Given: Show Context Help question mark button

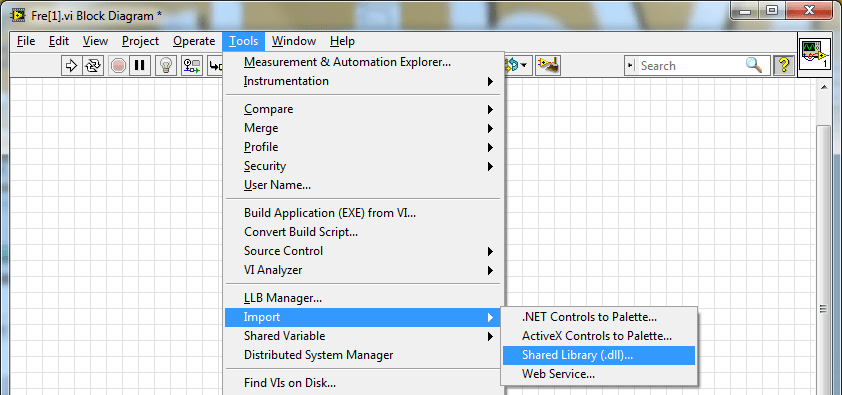Looking at the screenshot, I should tap(783, 65).
